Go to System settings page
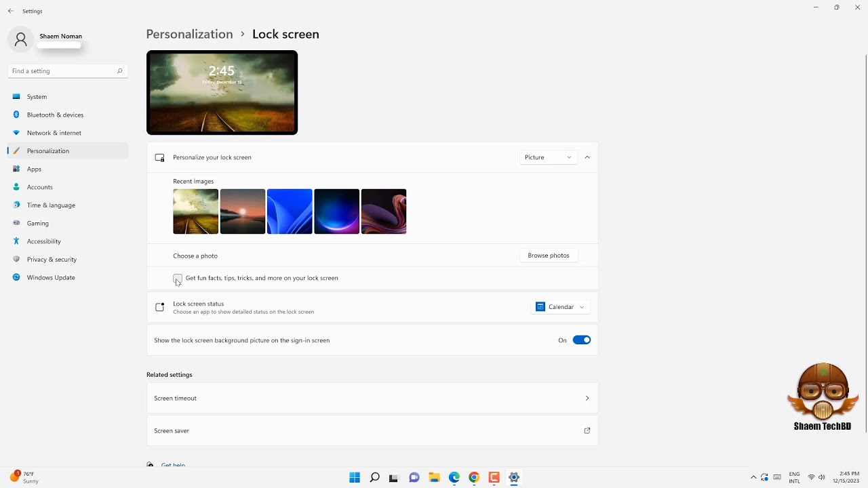868x488 pixels. pyautogui.click(x=68, y=97)
